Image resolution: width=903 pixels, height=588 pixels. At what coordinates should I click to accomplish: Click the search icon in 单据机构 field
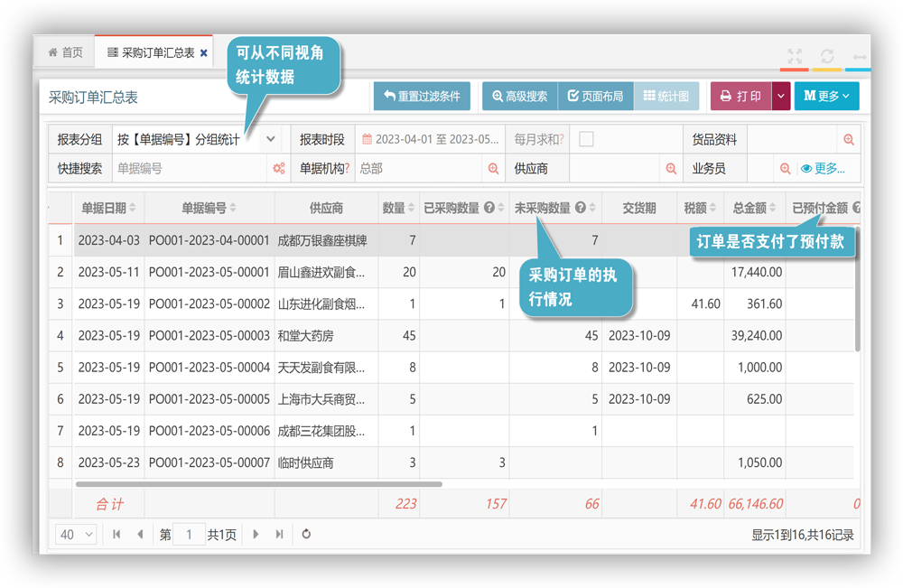coord(493,169)
